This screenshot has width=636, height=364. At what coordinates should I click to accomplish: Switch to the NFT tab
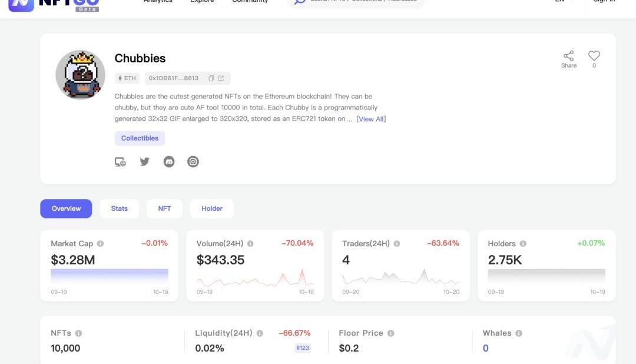tap(164, 209)
